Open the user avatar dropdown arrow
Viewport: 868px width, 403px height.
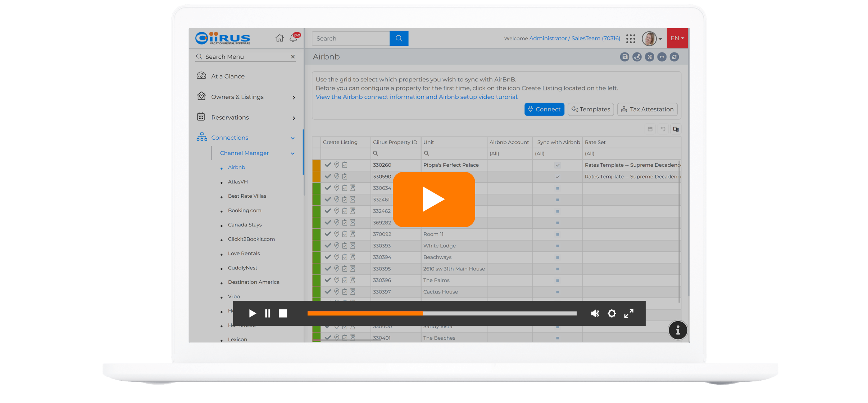(x=660, y=39)
